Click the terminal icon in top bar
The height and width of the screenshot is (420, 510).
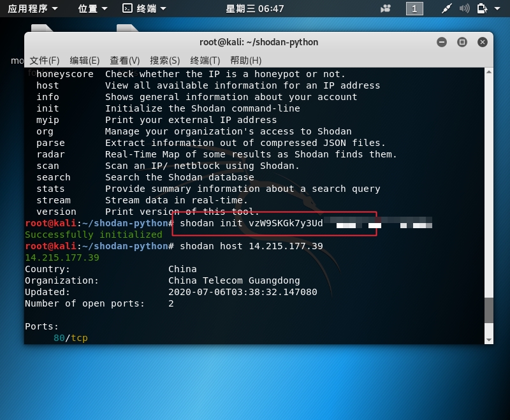coord(127,8)
